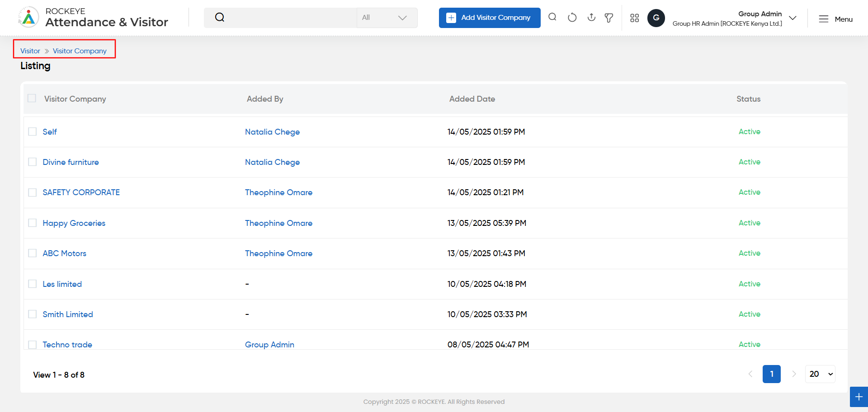Open the apps grid icon
868x412 pixels.
click(x=635, y=18)
